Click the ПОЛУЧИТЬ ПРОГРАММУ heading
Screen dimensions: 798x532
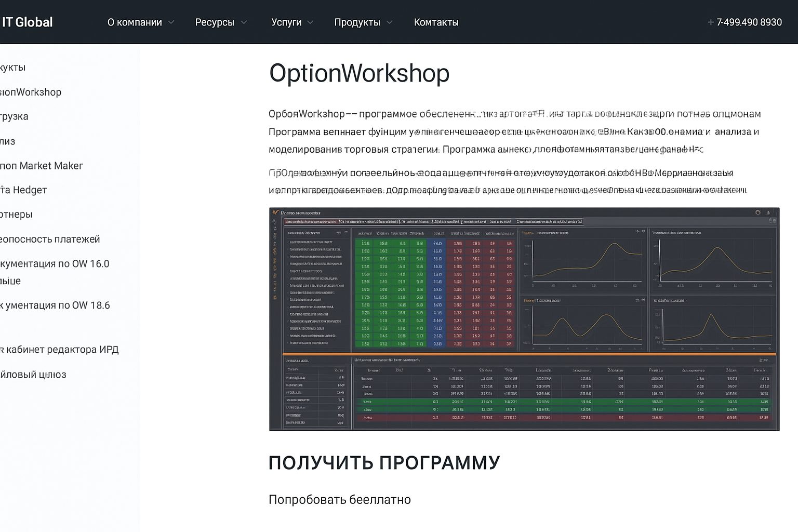(384, 462)
